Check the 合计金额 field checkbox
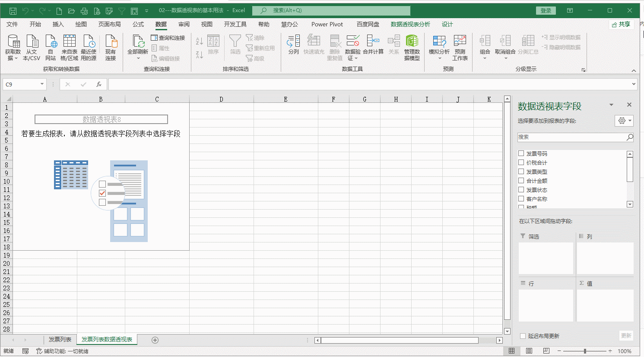This screenshot has width=644, height=357. coord(521,181)
